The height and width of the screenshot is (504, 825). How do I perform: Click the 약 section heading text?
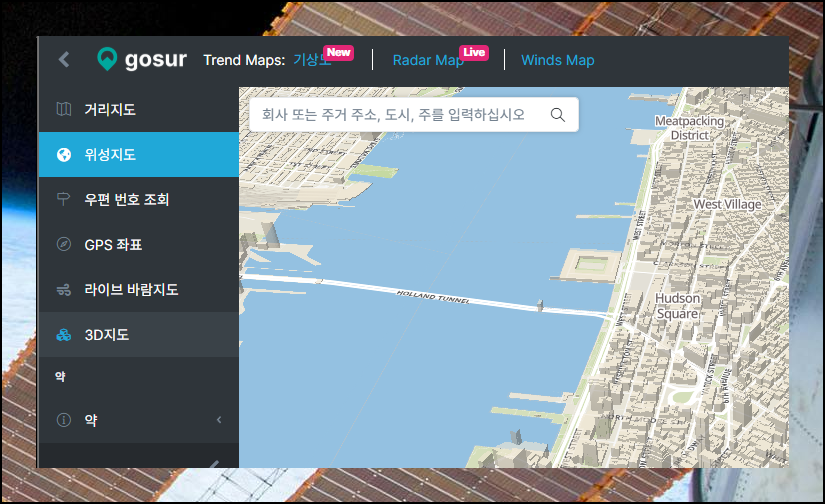[x=61, y=377]
